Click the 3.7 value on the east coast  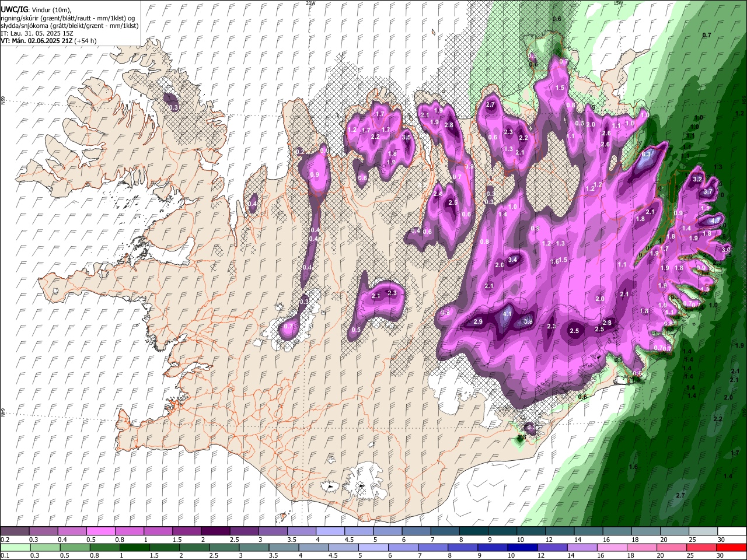(x=708, y=192)
